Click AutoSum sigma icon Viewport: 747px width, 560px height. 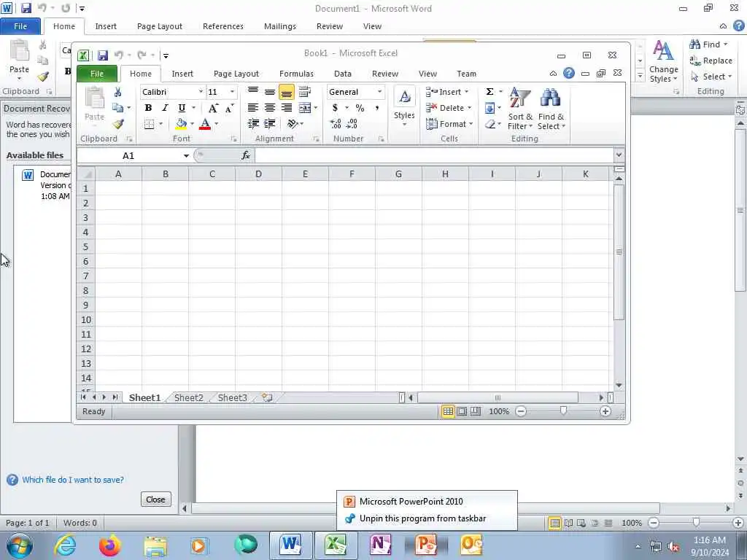pos(489,91)
